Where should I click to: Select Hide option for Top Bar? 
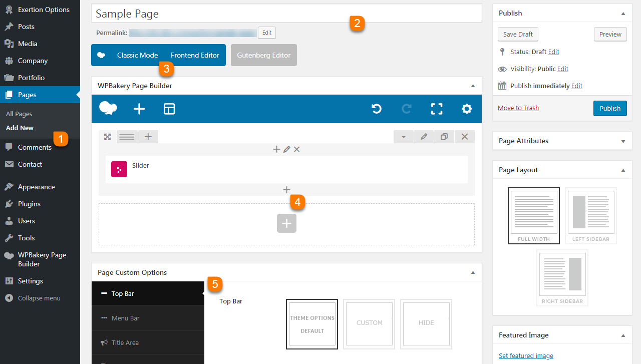point(426,323)
